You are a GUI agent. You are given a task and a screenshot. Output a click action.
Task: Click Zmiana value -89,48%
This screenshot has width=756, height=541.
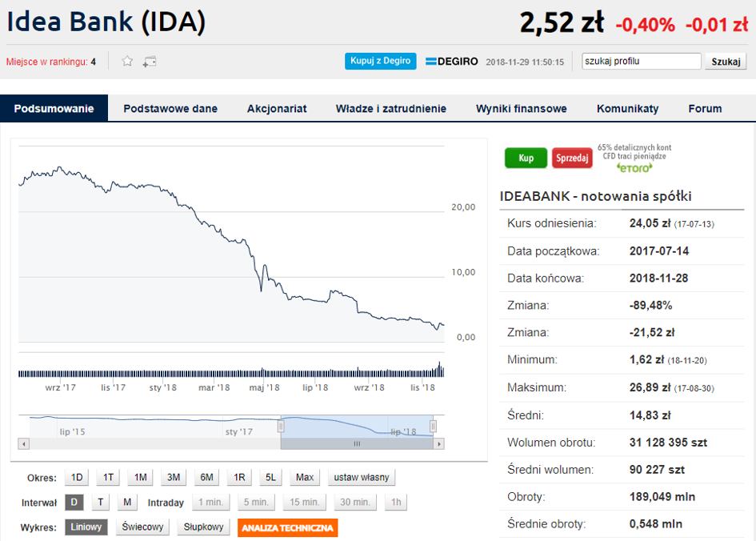pyautogui.click(x=650, y=305)
